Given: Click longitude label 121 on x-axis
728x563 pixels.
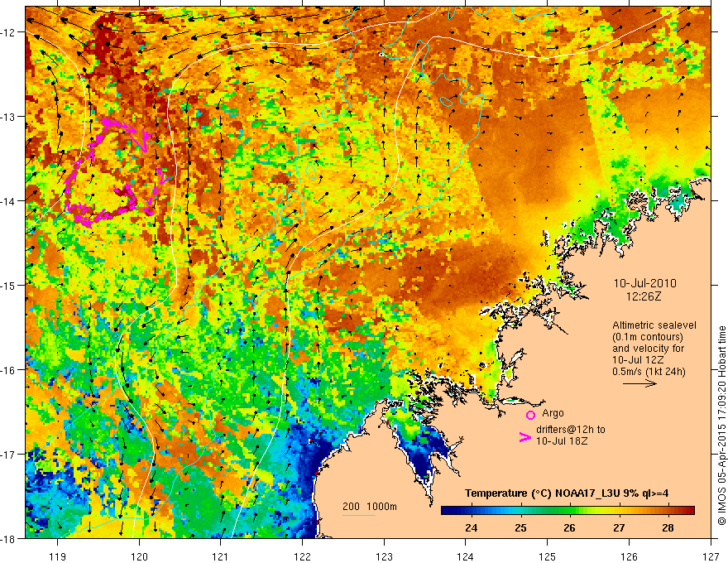Looking at the screenshot, I should pyautogui.click(x=221, y=556).
